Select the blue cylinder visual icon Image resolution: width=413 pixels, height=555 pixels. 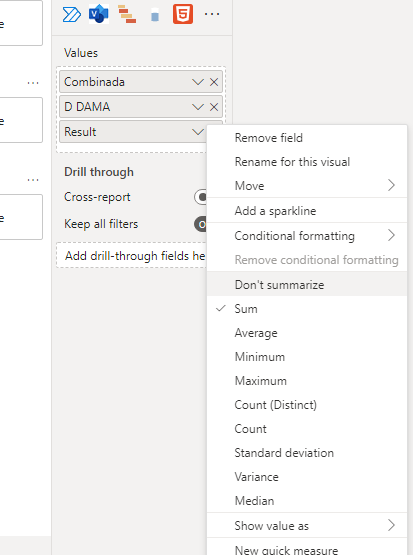tap(155, 16)
